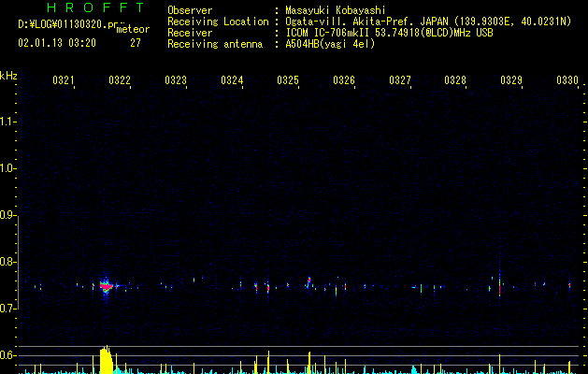Screen dimensions: 588x374
Task: Click the 'meteor' label
Action: tap(133, 29)
